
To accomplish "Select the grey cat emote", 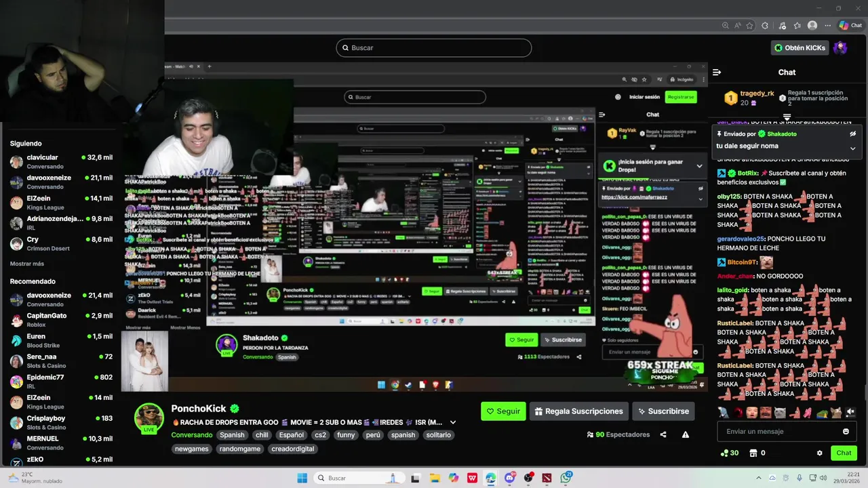I will (x=780, y=412).
